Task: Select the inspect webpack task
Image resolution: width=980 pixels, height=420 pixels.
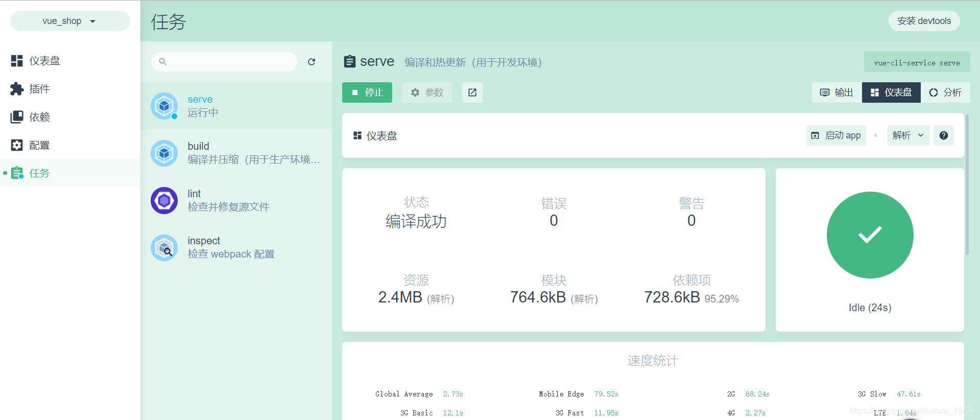Action: [236, 248]
